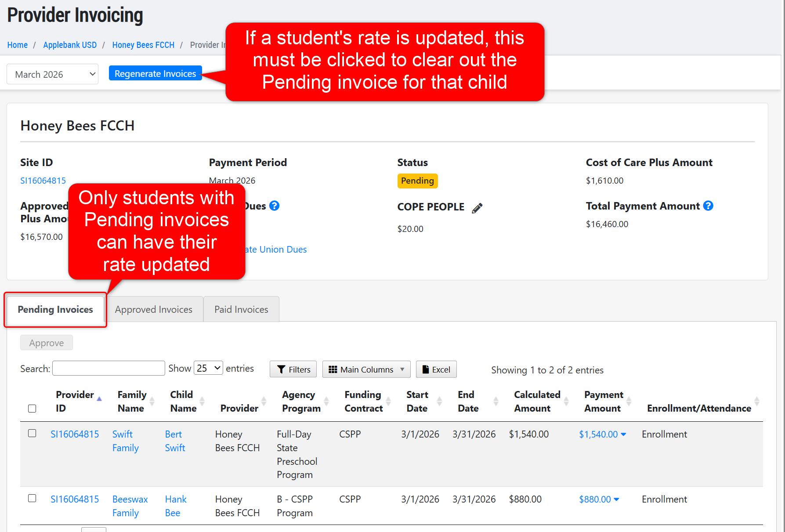Open the Honey Bees FCCH breadcrumb link
The width and height of the screenshot is (785, 532).
pyautogui.click(x=143, y=45)
